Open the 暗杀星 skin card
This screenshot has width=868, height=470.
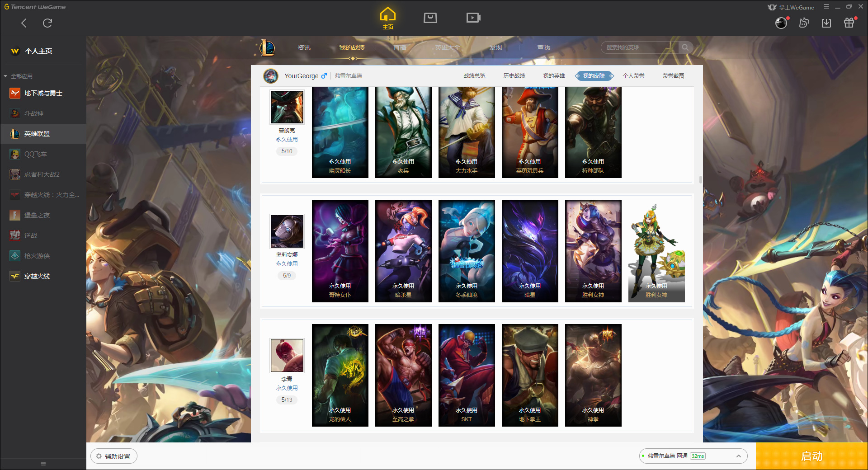[x=403, y=251]
